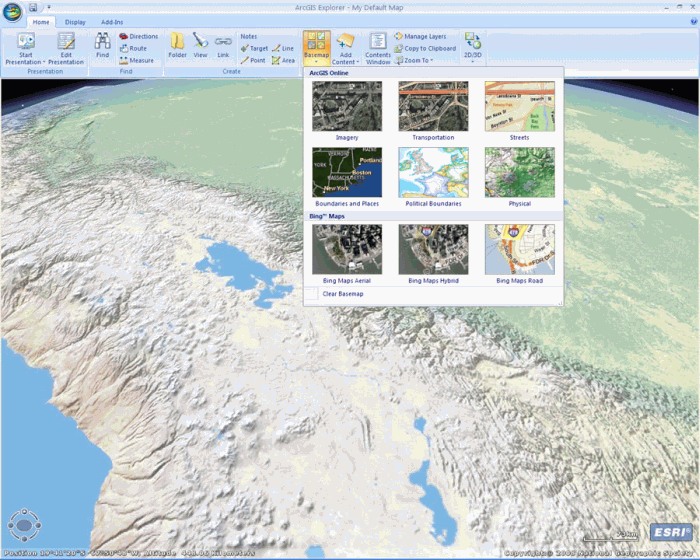The image size is (700, 560).
Task: Open the Add-Ins ribbon tab
Action: pos(112,22)
